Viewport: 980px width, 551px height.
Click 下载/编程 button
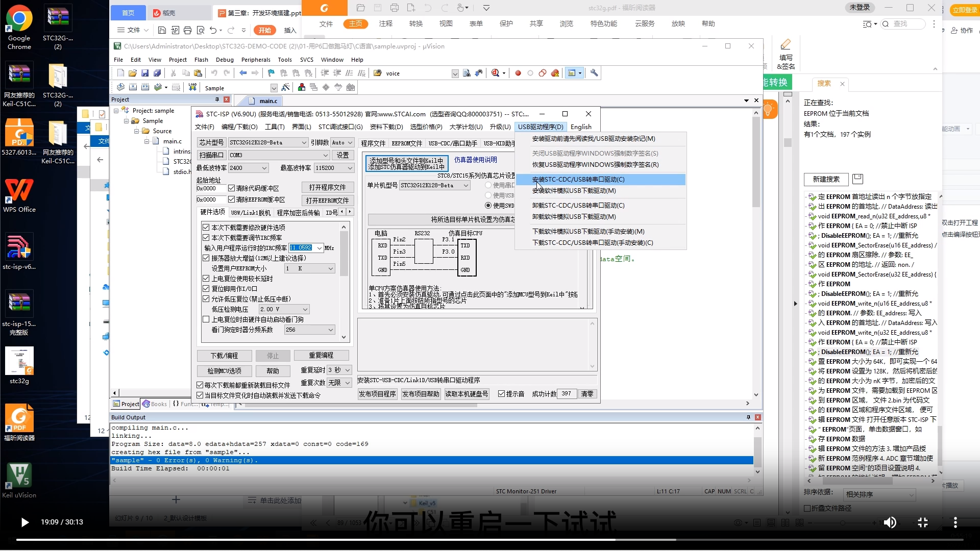224,356
